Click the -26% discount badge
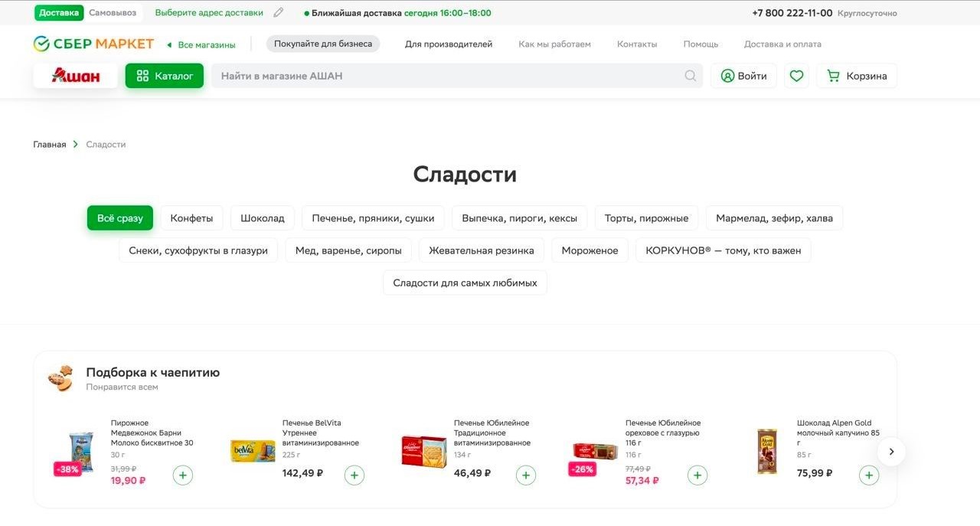Image resolution: width=980 pixels, height=526 pixels. pyautogui.click(x=582, y=469)
